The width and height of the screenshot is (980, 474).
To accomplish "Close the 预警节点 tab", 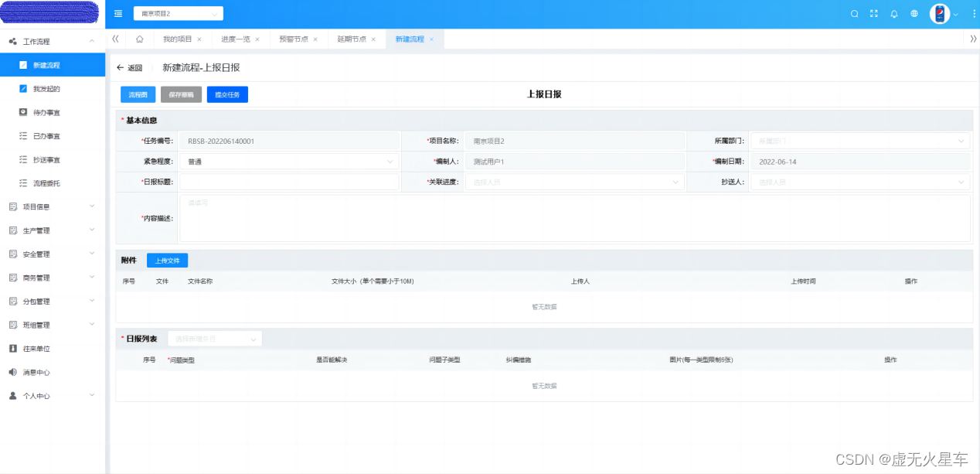I will [315, 39].
